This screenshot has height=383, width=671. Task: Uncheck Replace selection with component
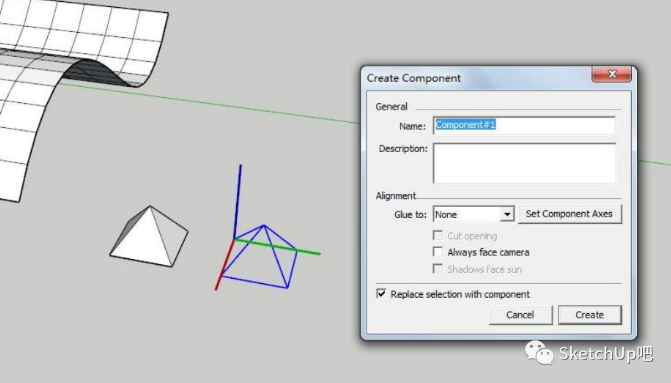(381, 294)
